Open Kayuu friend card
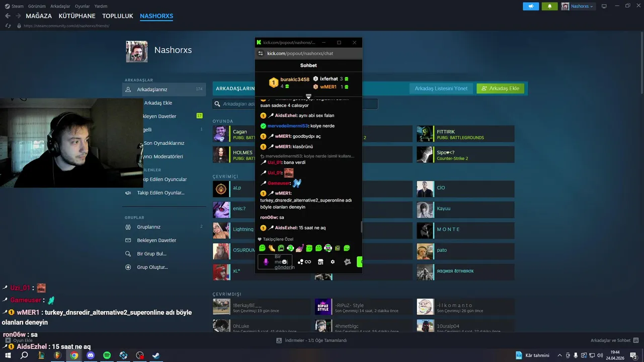Screen dimensions: 644x362 465,210
